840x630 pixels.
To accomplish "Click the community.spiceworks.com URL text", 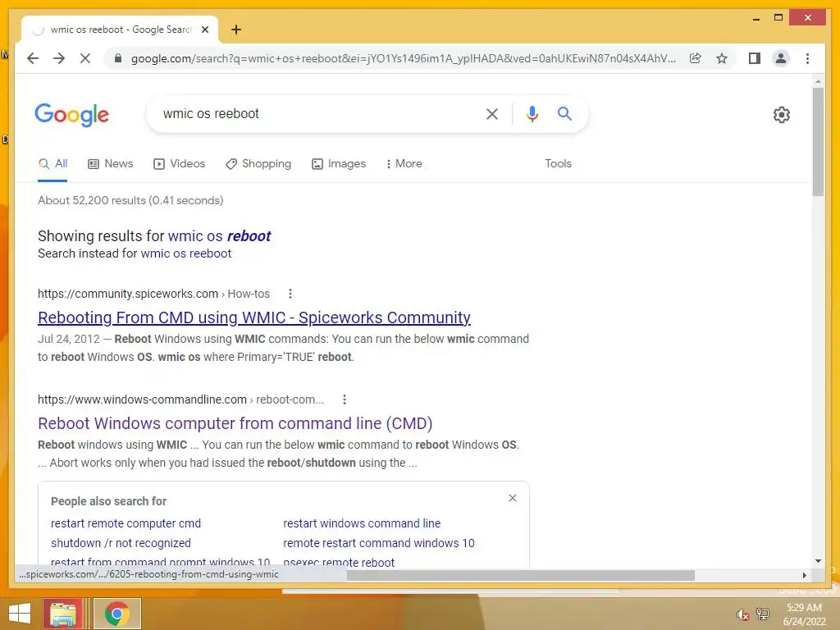I will tap(128, 294).
